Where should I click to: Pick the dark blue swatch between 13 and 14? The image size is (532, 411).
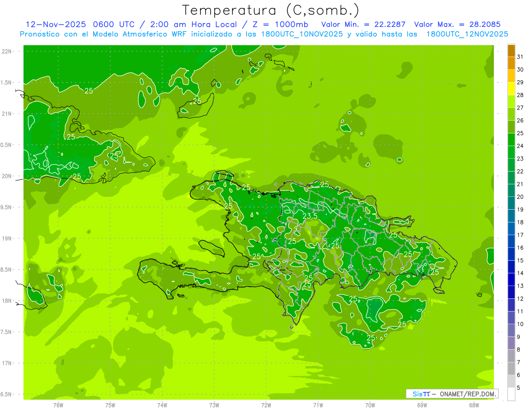point(511,279)
